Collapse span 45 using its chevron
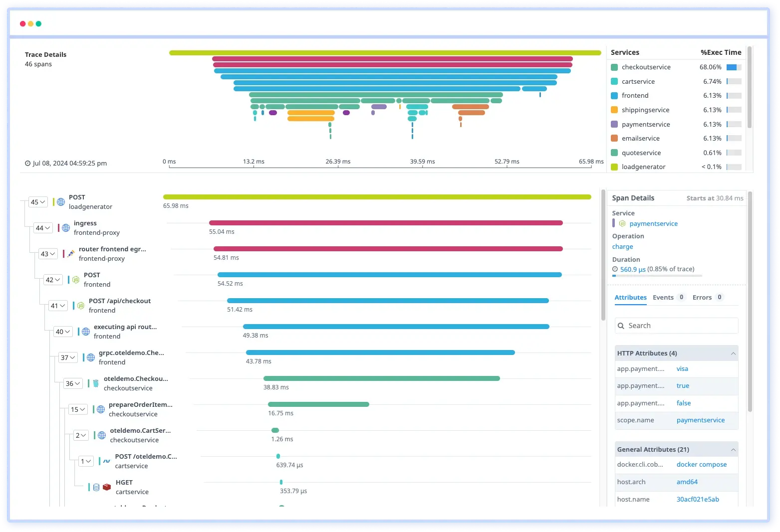The width and height of the screenshot is (780, 532). pyautogui.click(x=41, y=202)
